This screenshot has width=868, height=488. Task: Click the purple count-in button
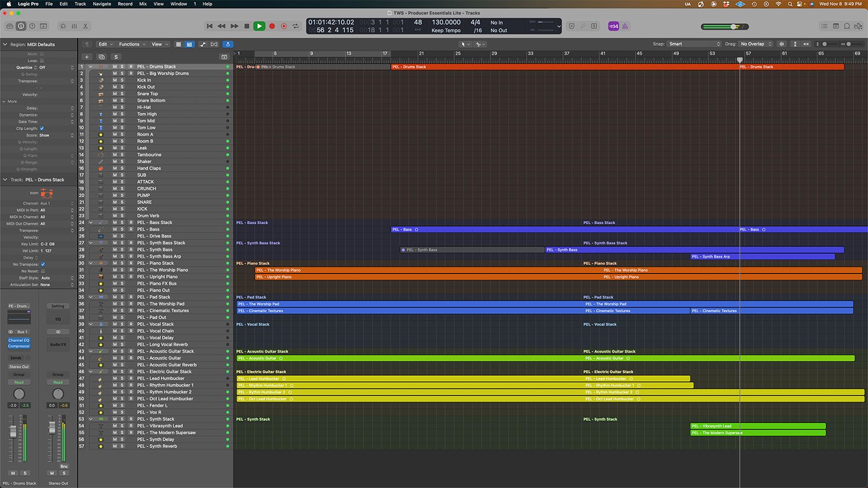[613, 26]
